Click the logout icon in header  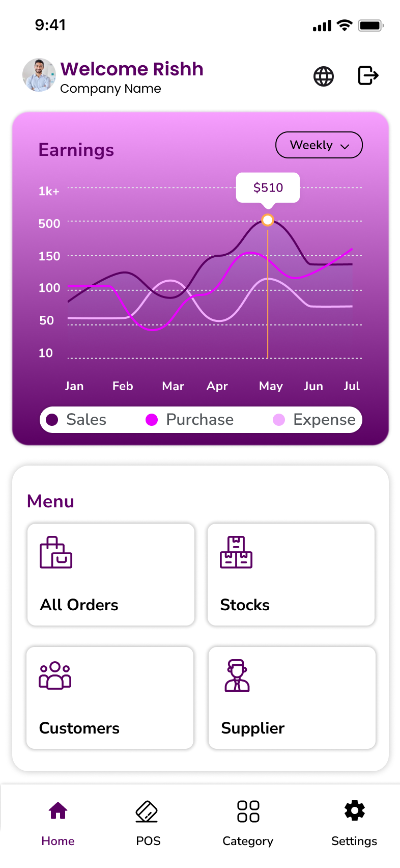click(x=368, y=75)
